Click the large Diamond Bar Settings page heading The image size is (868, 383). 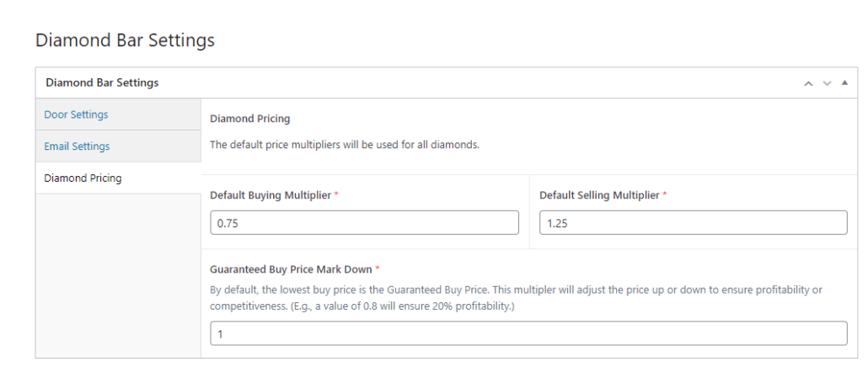coord(125,40)
